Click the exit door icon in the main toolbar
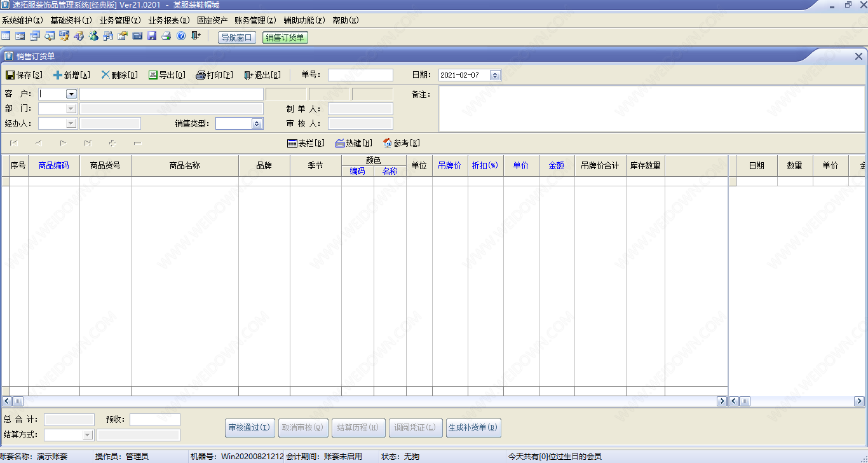This screenshot has height=463, width=868. click(196, 36)
